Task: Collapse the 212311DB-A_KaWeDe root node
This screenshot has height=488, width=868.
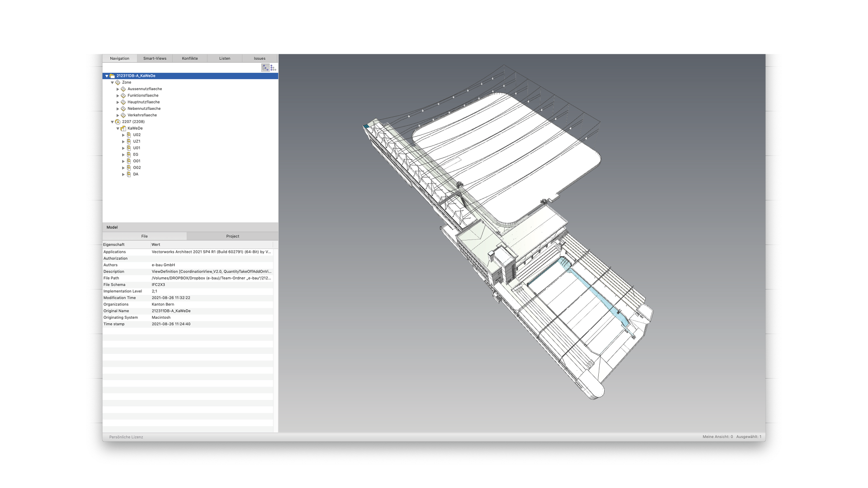Action: pyautogui.click(x=106, y=76)
